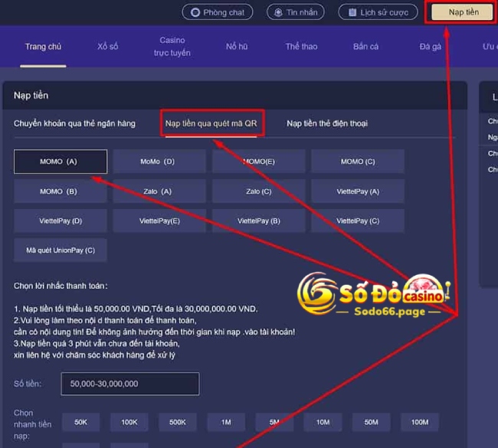498x448 pixels.
Task: Select MOMO (A) payment option
Action: tap(61, 162)
